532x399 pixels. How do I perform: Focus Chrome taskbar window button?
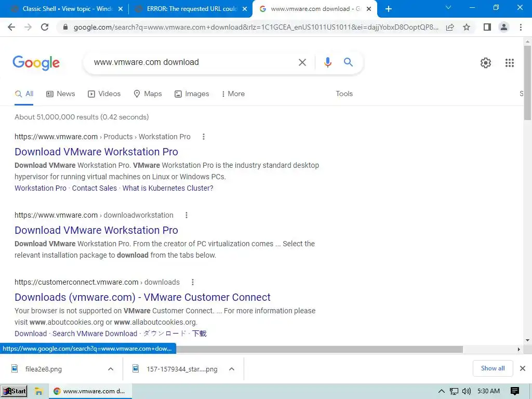click(90, 391)
